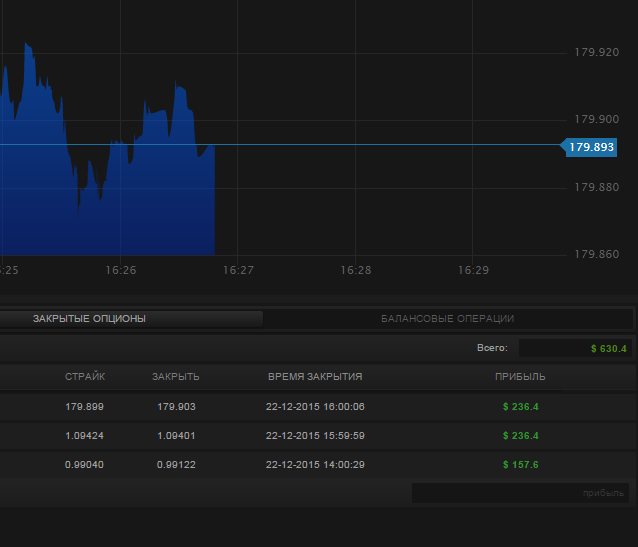Click the 16:26 time axis label
Screen dimensions: 638x547
[x=121, y=270]
